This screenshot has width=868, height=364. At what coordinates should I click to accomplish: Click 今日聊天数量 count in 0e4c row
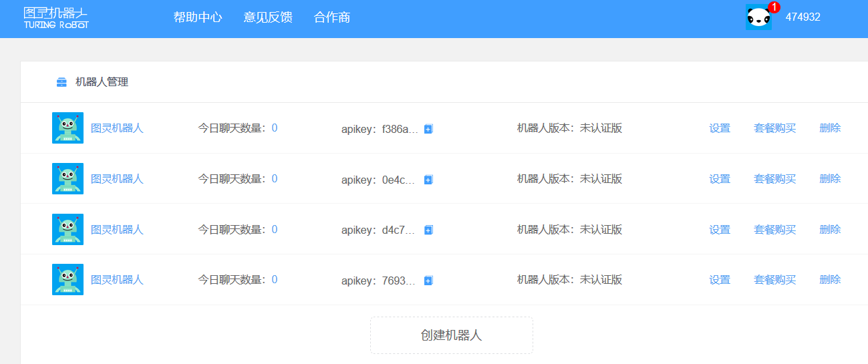[x=275, y=179]
